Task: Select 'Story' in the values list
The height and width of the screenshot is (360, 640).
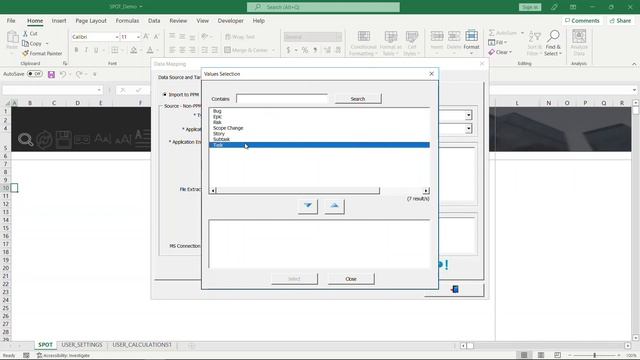Action: click(x=219, y=134)
